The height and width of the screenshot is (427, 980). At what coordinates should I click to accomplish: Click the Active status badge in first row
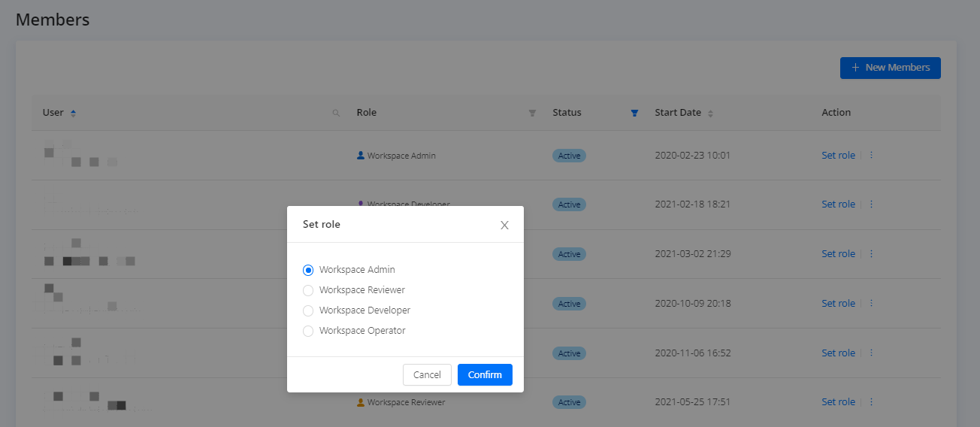pos(569,156)
